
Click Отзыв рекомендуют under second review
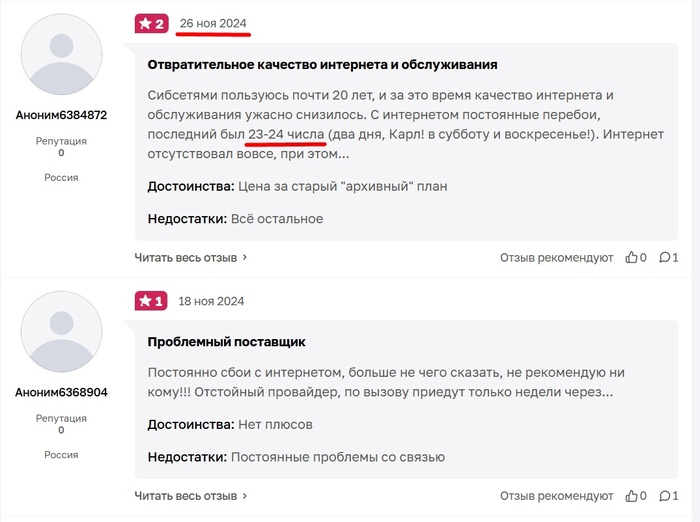coord(557,496)
